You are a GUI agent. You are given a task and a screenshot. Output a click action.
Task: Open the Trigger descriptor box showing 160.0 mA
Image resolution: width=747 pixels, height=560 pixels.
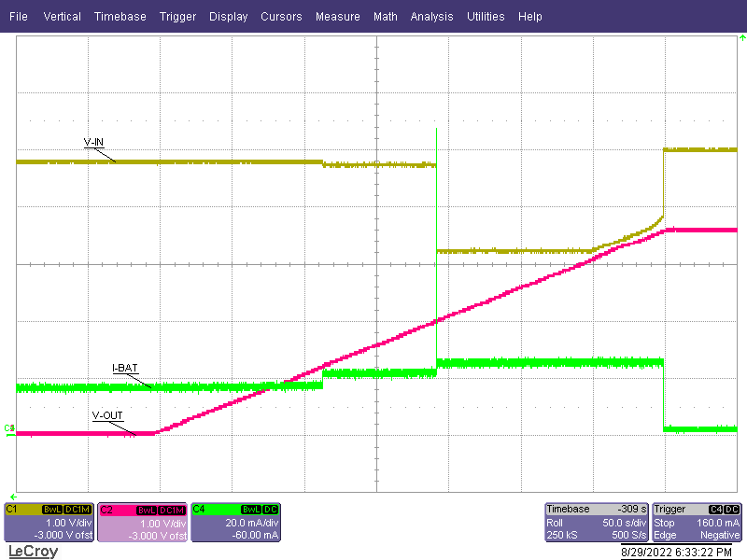coord(698,523)
